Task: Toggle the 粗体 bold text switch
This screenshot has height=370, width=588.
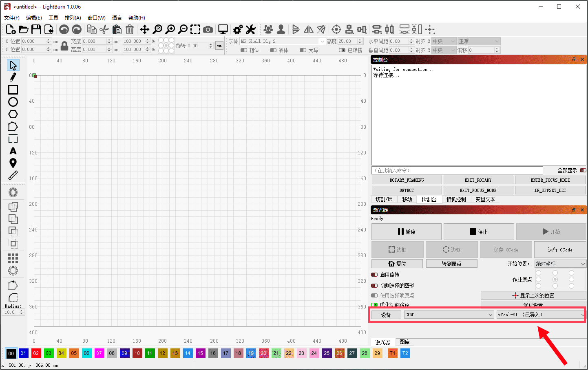Action: (x=244, y=50)
